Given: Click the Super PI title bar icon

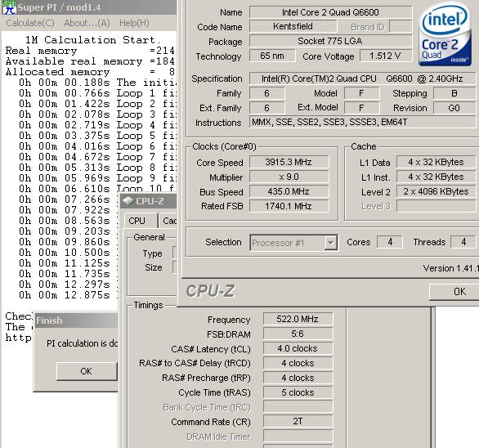Looking at the screenshot, I should [x=9, y=7].
